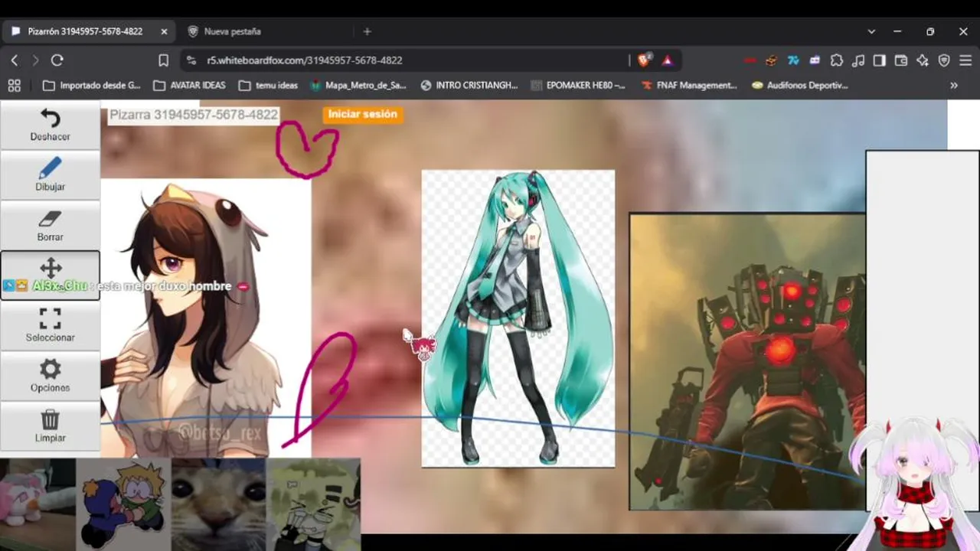Open the Brave Wallet icon
The image size is (980, 551).
(x=901, y=60)
